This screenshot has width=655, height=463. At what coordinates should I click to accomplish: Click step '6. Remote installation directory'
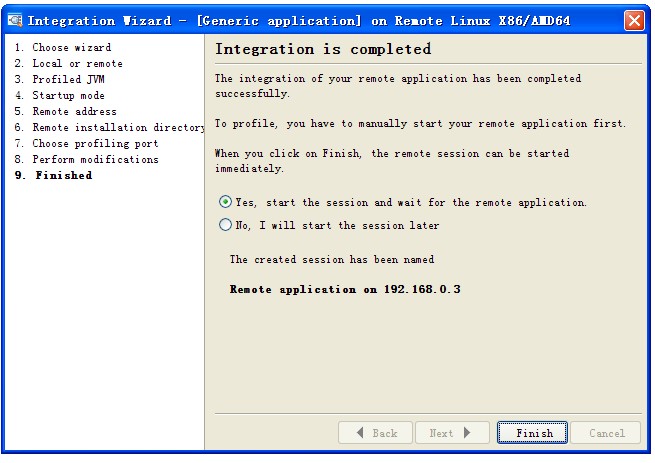tap(109, 127)
